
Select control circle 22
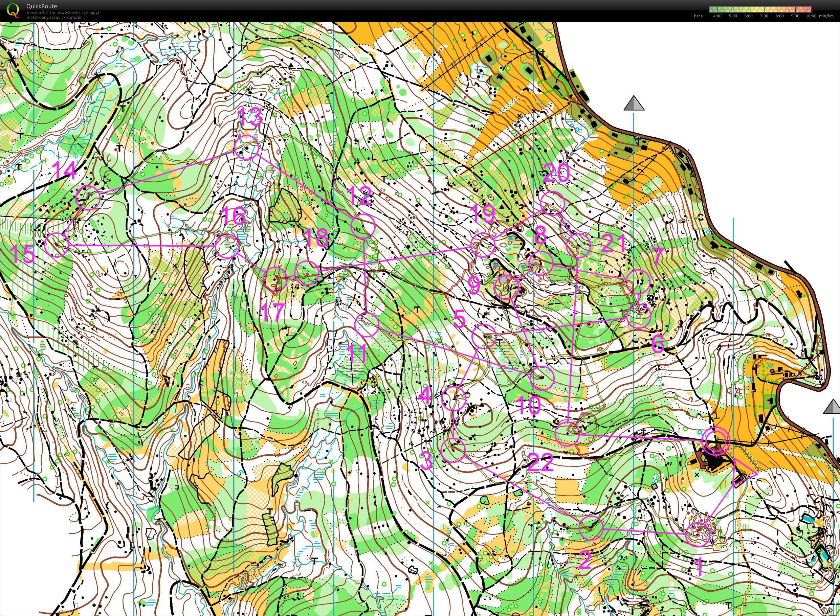(568, 434)
